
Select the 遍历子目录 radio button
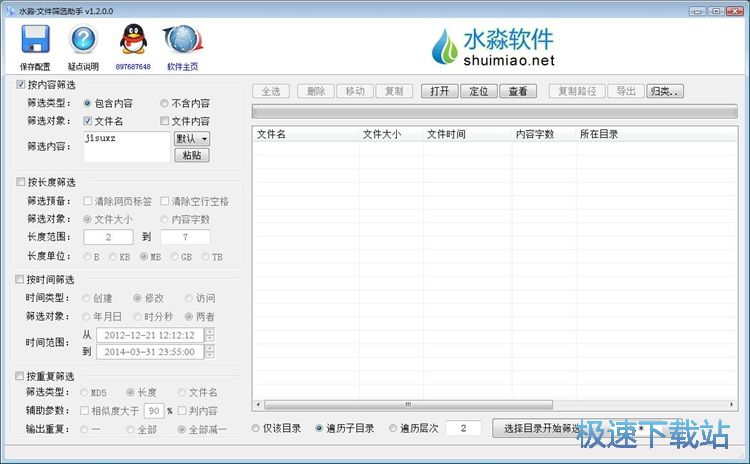click(x=319, y=428)
